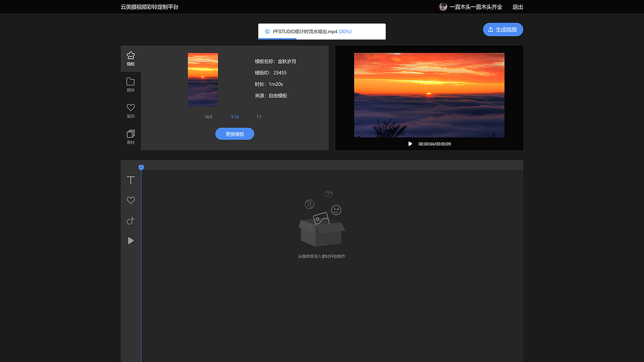Click the PFSTUDIO倒计时流水输出.mp4 filename

(x=305, y=32)
